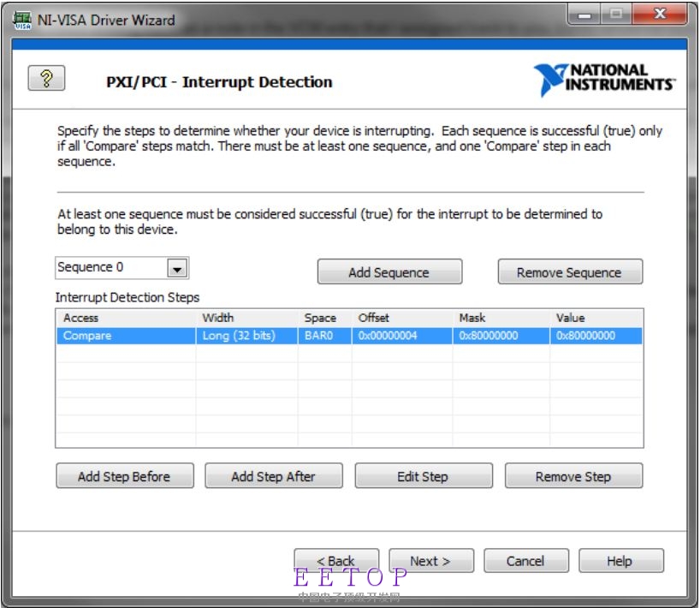
Task: Click the NI-VISA title bar icon
Action: [22, 21]
